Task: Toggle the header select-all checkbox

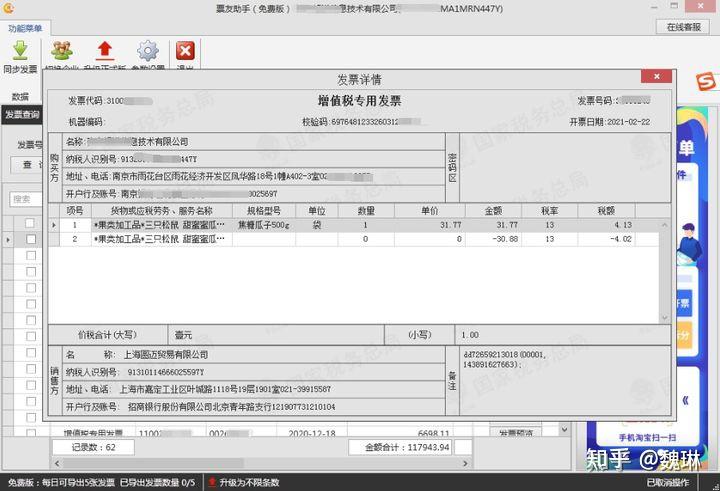Action: [x=30, y=223]
